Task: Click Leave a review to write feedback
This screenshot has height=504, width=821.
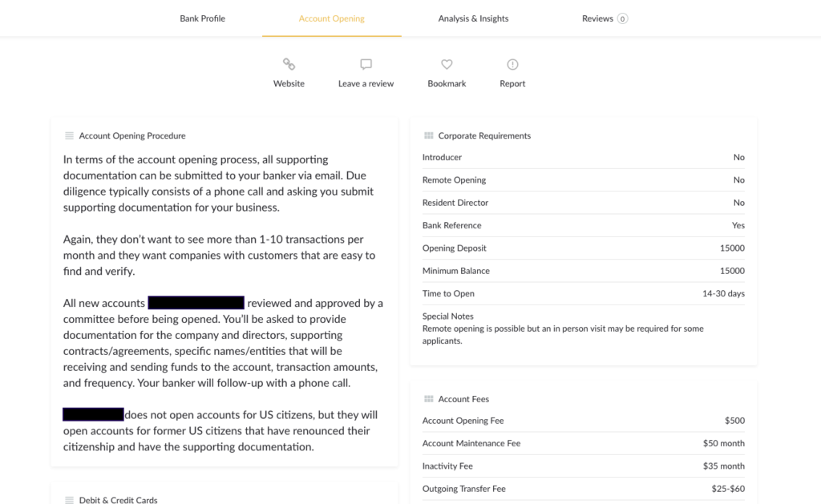Action: pos(366,83)
